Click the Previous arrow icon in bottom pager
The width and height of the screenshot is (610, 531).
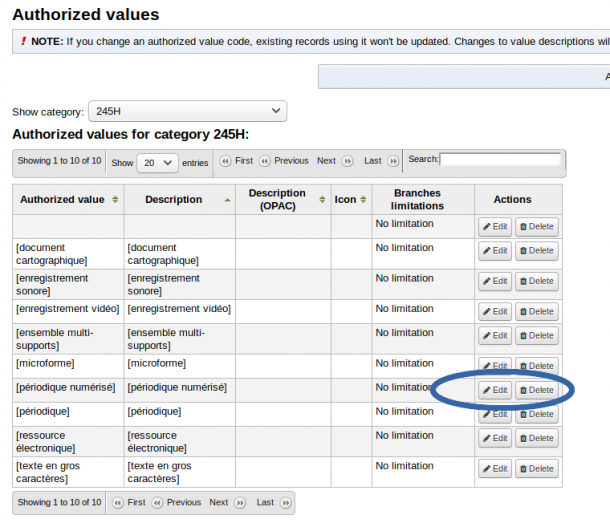coord(157,503)
